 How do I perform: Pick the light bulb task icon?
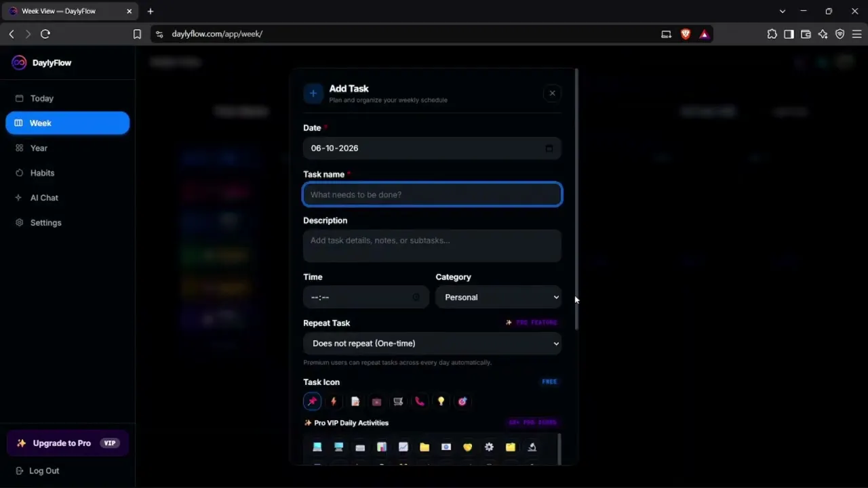[441, 401]
